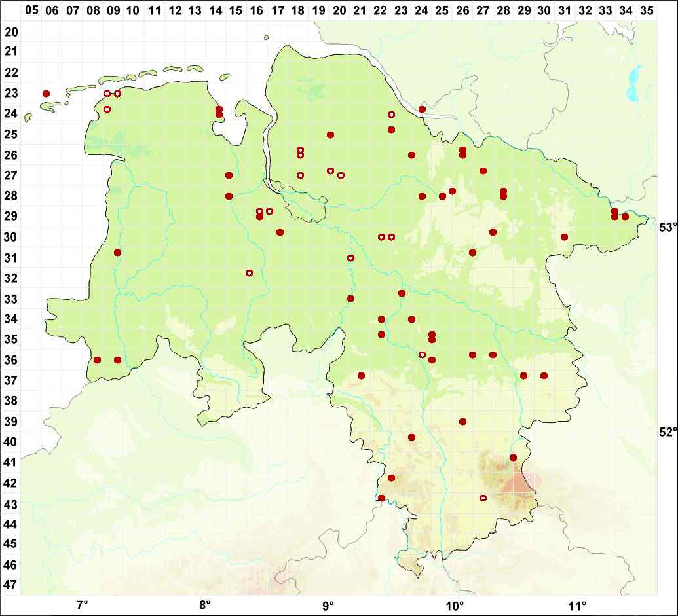The width and height of the screenshot is (678, 616).
Task: Select row label 23 on the left axis
Action: [x=12, y=94]
